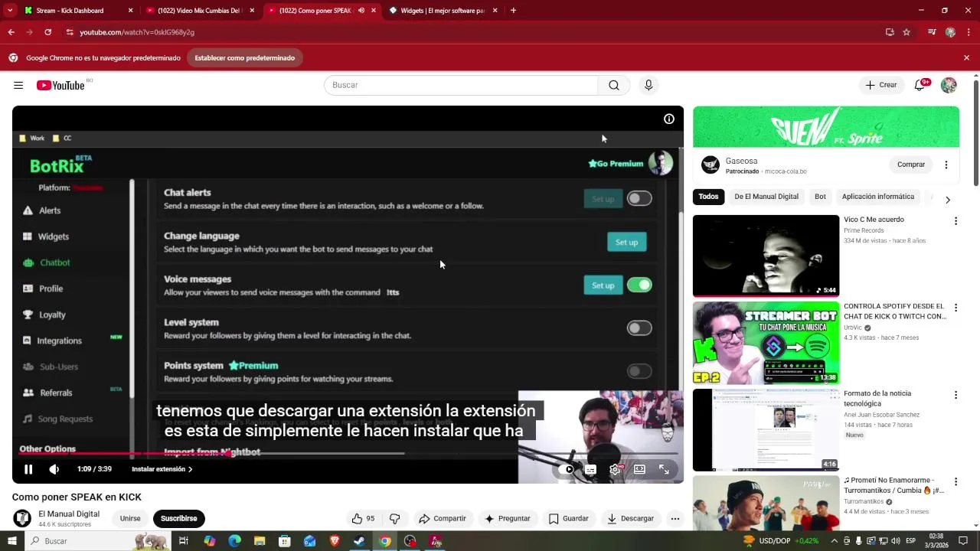Share the video via Compartir
The image size is (980, 551).
click(x=443, y=518)
